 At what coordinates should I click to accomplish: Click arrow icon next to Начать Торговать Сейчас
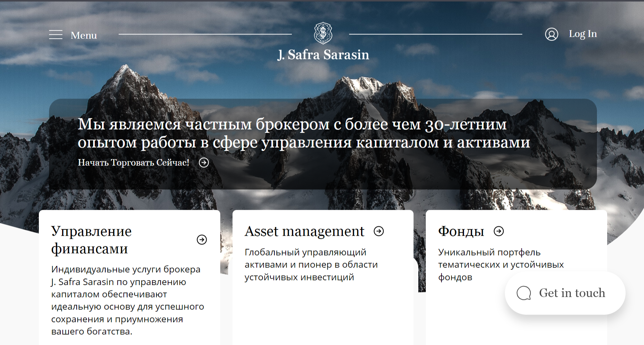pos(204,162)
